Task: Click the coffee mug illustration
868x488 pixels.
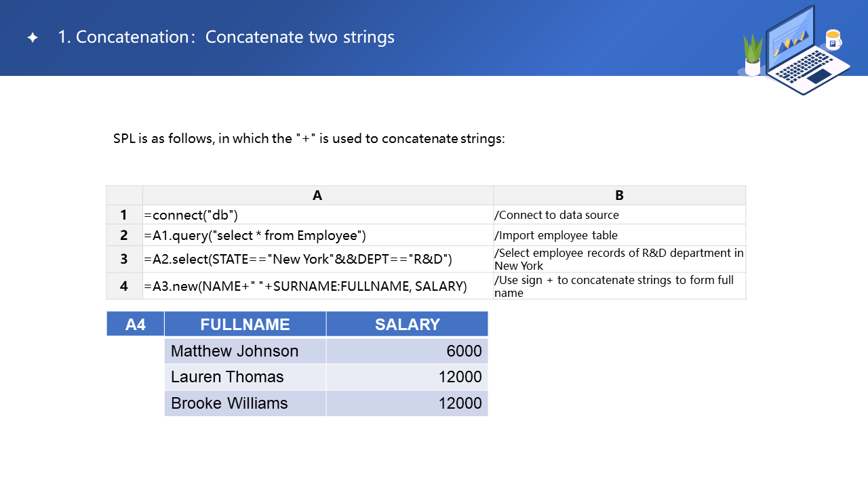Action: [x=833, y=40]
